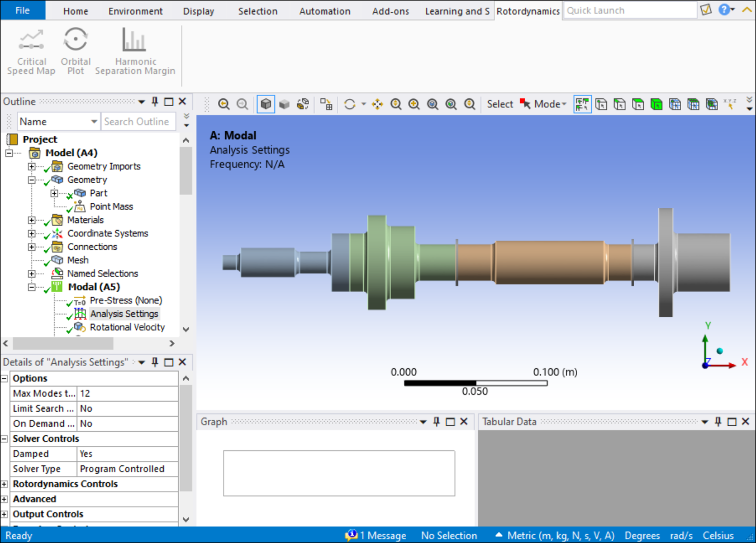
Task: Click the Zoom to Fit icon
Action: pyautogui.click(x=431, y=104)
